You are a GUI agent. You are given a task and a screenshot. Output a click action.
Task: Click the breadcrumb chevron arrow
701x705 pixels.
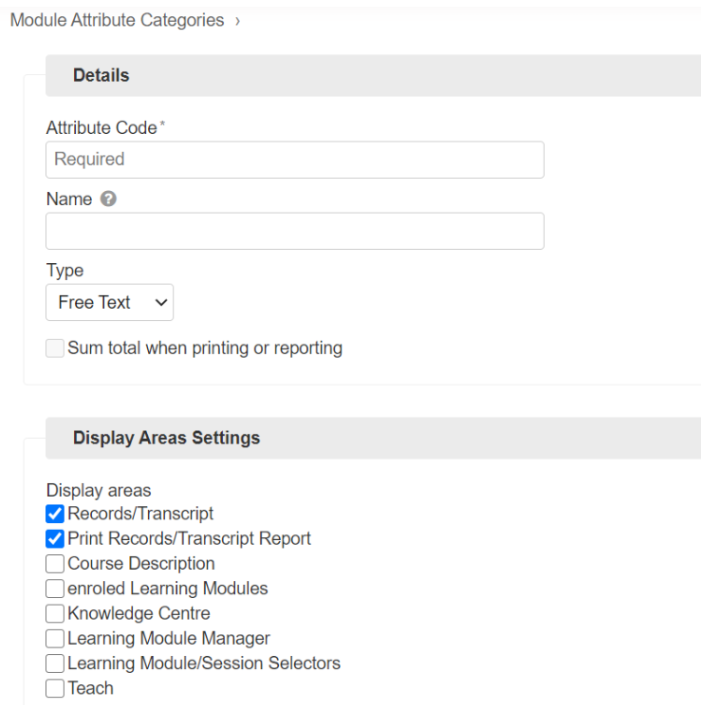tap(238, 21)
